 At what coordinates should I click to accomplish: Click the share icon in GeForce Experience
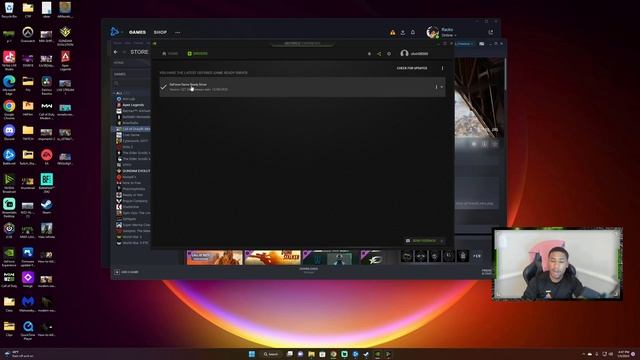[x=379, y=53]
